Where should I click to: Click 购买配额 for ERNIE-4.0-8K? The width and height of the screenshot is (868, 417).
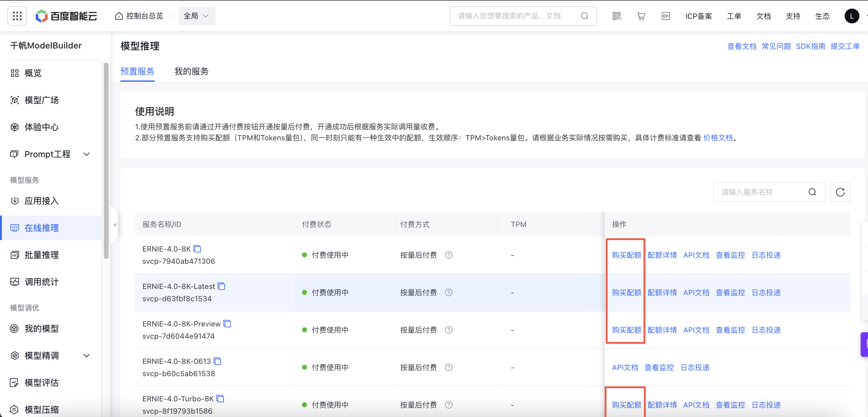tap(626, 255)
